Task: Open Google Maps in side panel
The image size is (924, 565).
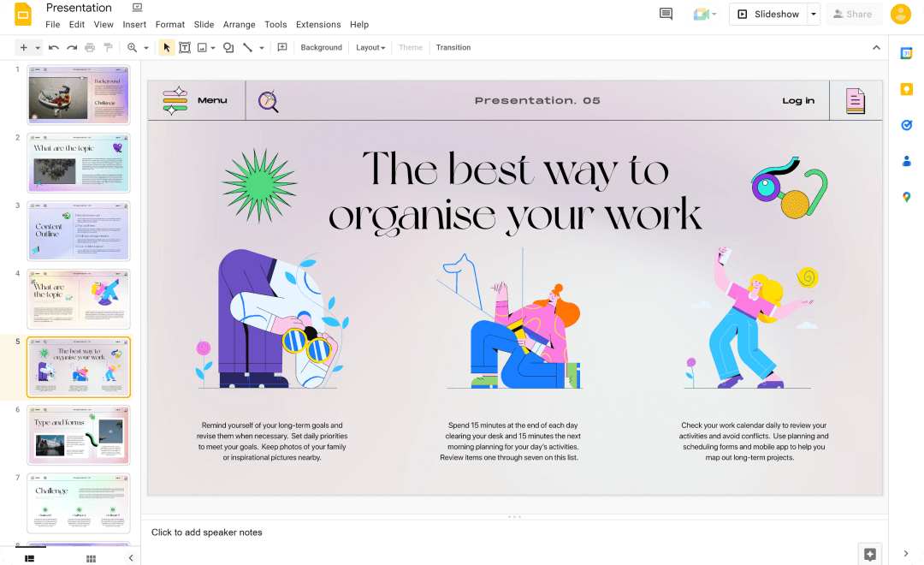Action: [906, 197]
